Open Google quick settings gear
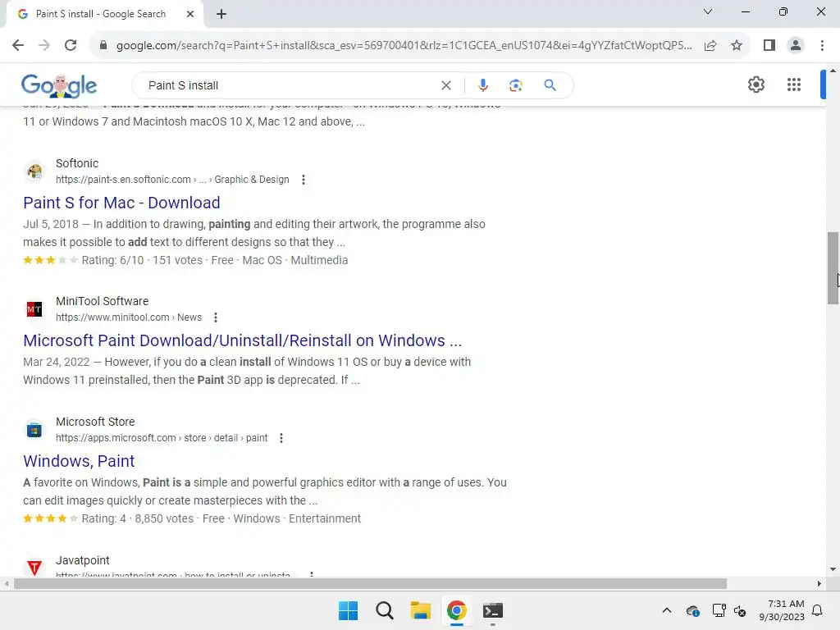 (x=756, y=84)
